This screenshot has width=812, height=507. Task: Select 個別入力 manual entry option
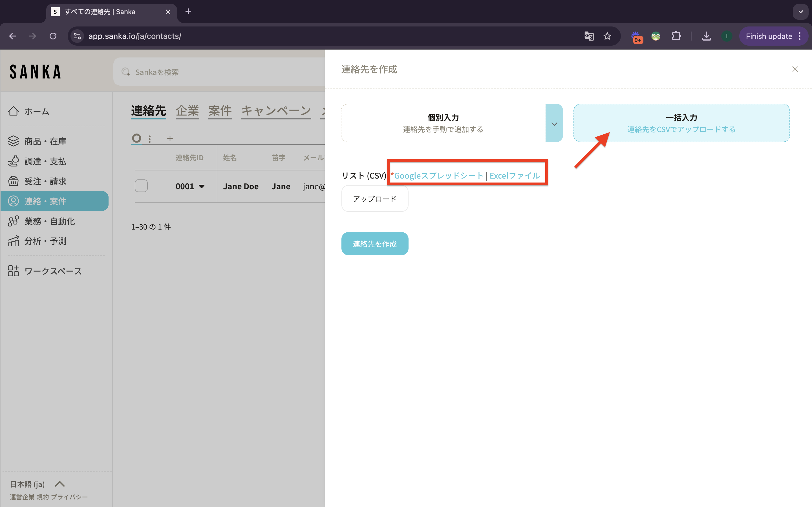click(x=443, y=123)
